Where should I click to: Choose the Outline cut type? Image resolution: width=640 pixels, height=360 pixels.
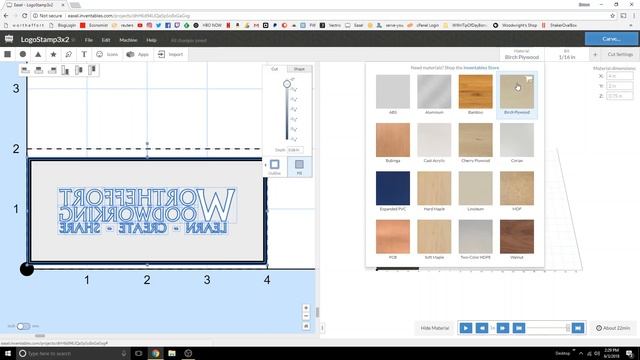click(275, 167)
